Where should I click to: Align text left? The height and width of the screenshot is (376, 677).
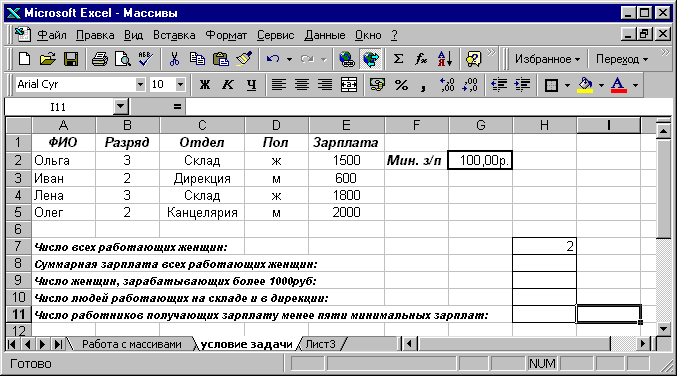pyautogui.click(x=278, y=85)
